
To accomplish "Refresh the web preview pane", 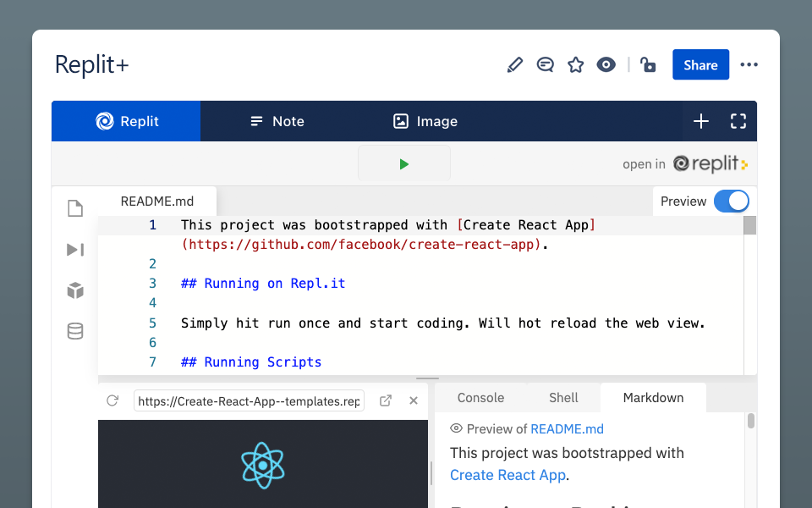I will pos(112,400).
